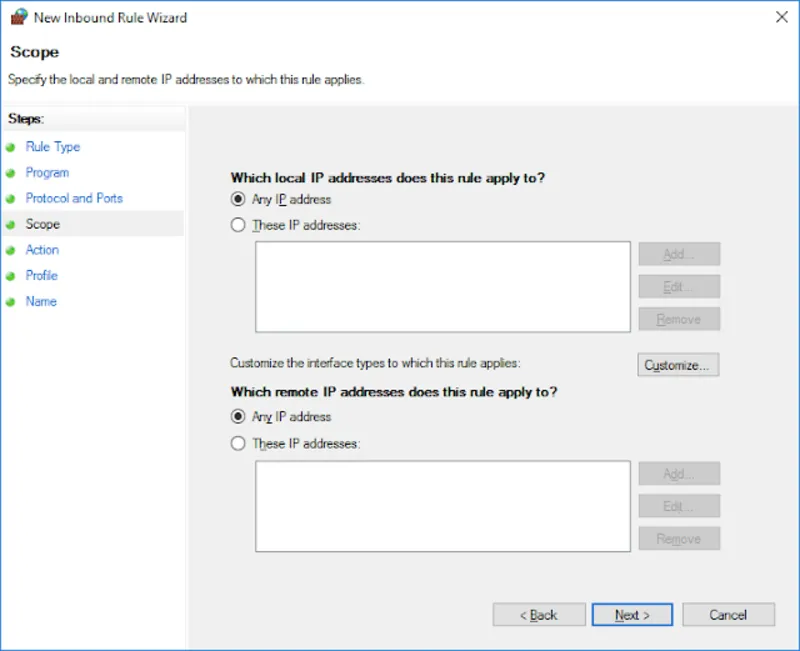
Task: Click the Remove button under remote addresses
Action: pyautogui.click(x=678, y=538)
